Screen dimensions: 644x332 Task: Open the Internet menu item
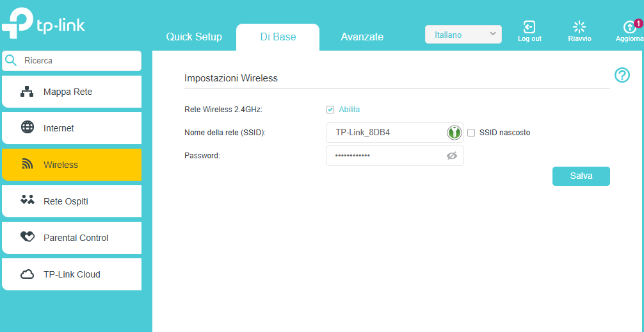(72, 128)
